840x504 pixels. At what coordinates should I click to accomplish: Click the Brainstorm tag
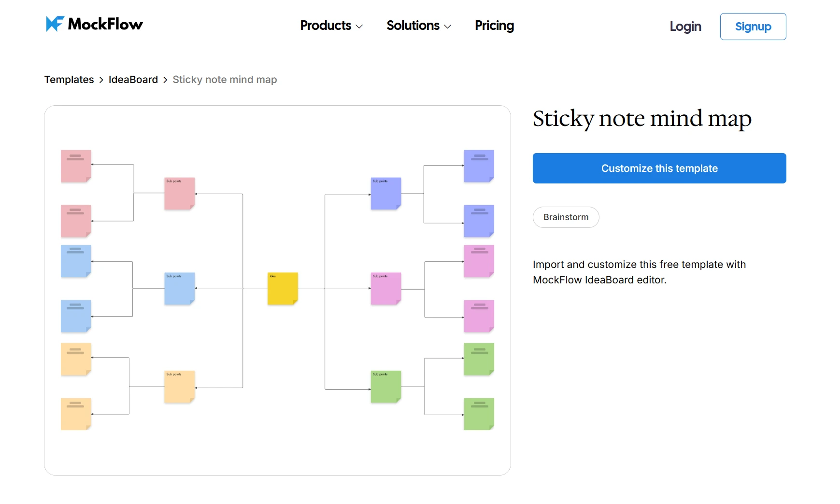pos(566,217)
